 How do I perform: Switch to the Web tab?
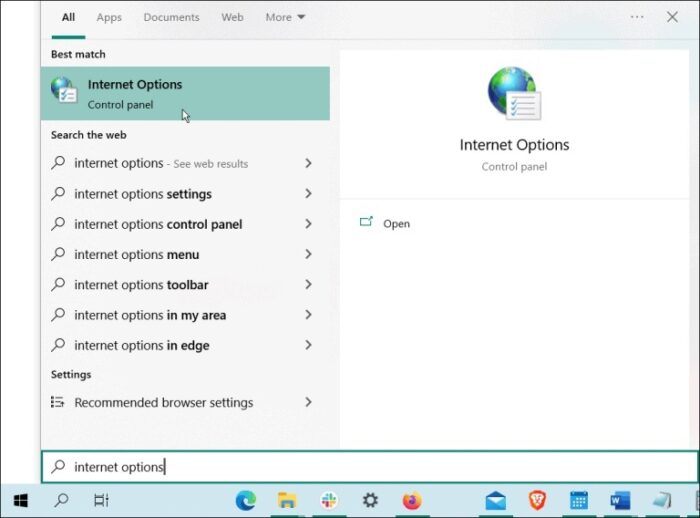[232, 17]
